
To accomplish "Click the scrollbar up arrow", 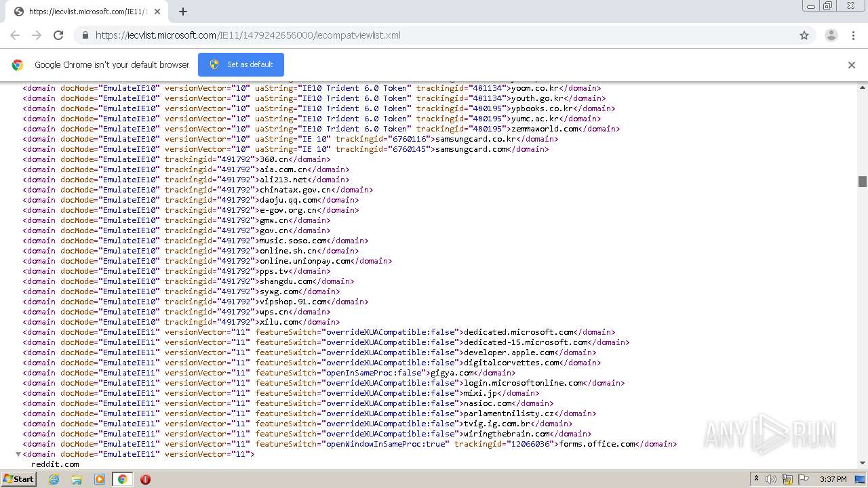I will point(863,87).
